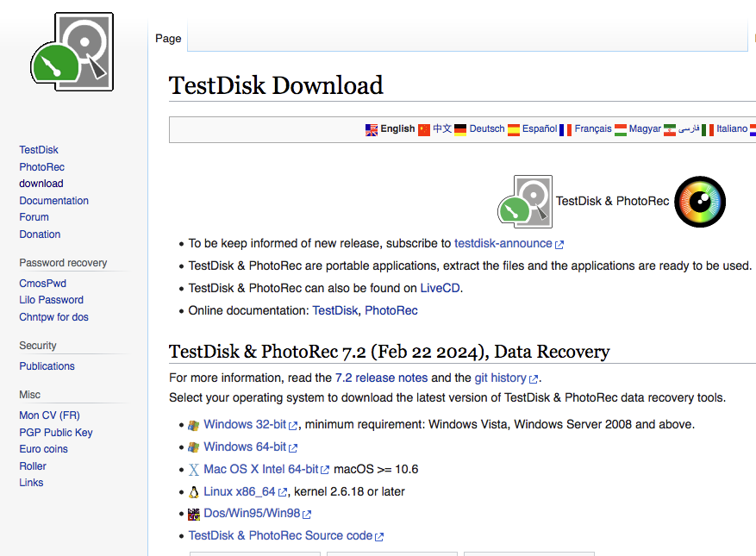Click the DOS icon beside Dos/Win95/Win98
The image size is (756, 556).
[x=194, y=514]
